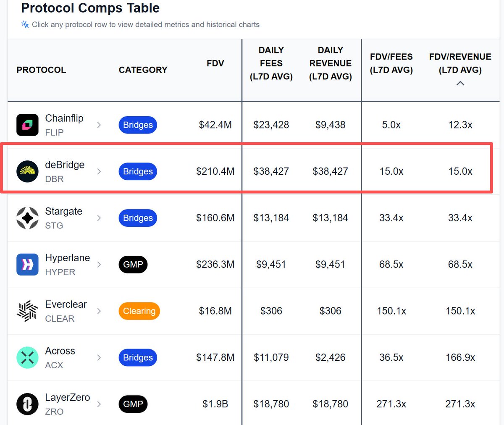Click Bridges badge in deBridge row
504x425 pixels.
click(138, 171)
